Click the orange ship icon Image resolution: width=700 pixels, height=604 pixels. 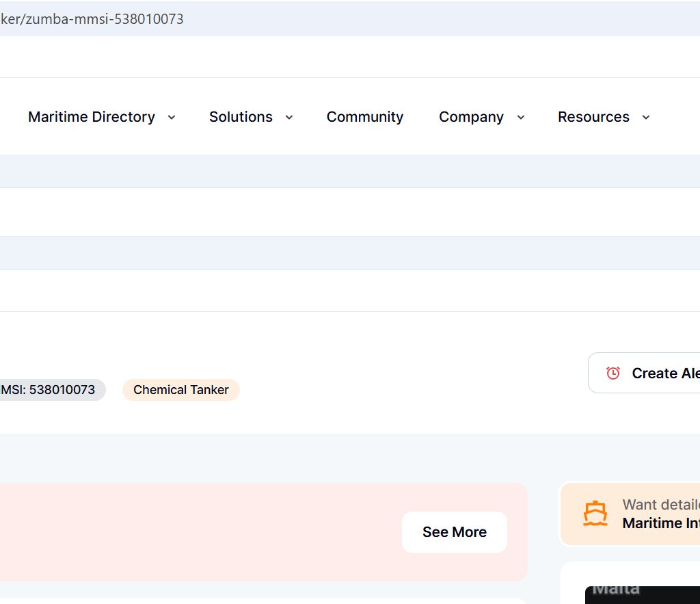click(x=595, y=513)
